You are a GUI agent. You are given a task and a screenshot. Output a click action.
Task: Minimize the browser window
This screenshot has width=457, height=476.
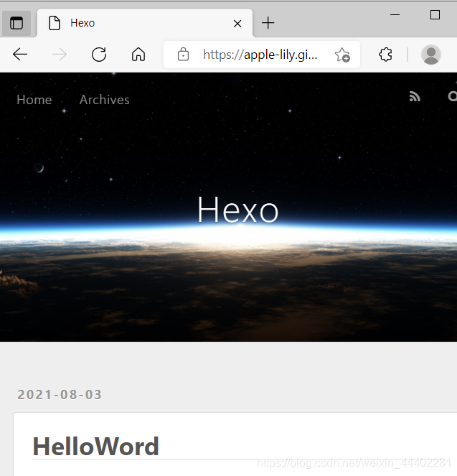click(395, 14)
